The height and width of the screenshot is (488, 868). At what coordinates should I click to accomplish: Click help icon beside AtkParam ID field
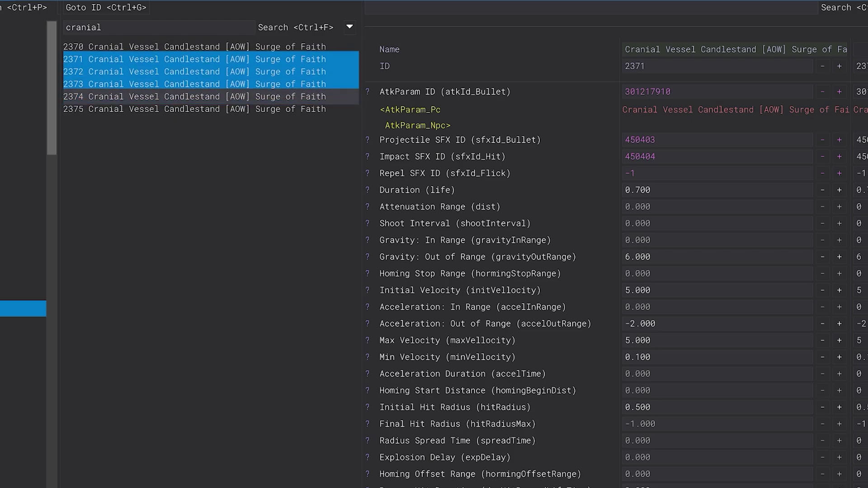368,92
